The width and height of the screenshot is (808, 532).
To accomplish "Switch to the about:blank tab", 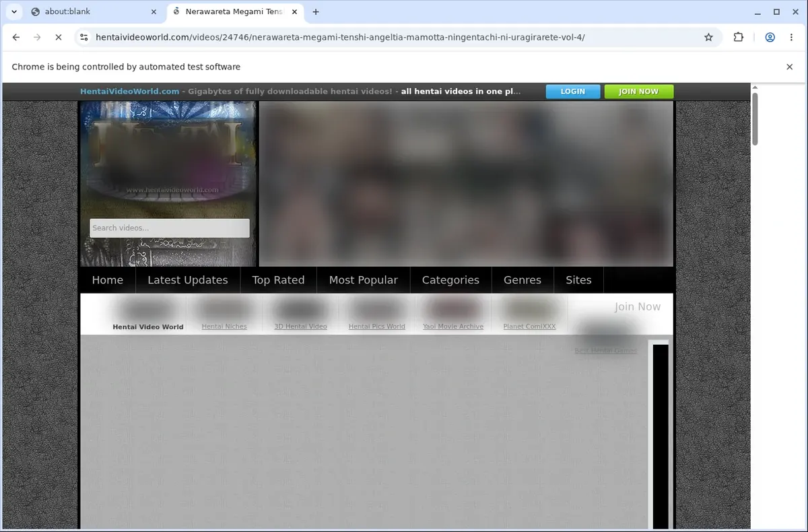I will pos(92,11).
